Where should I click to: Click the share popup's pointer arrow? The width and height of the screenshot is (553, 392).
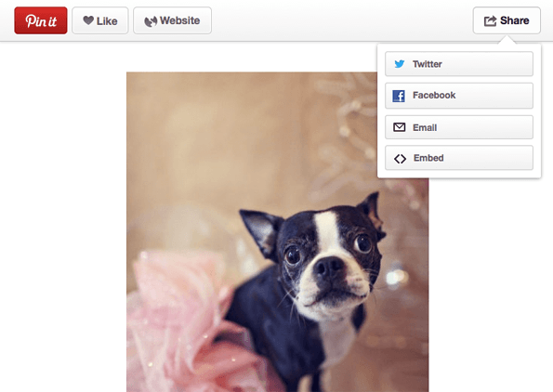(x=507, y=40)
